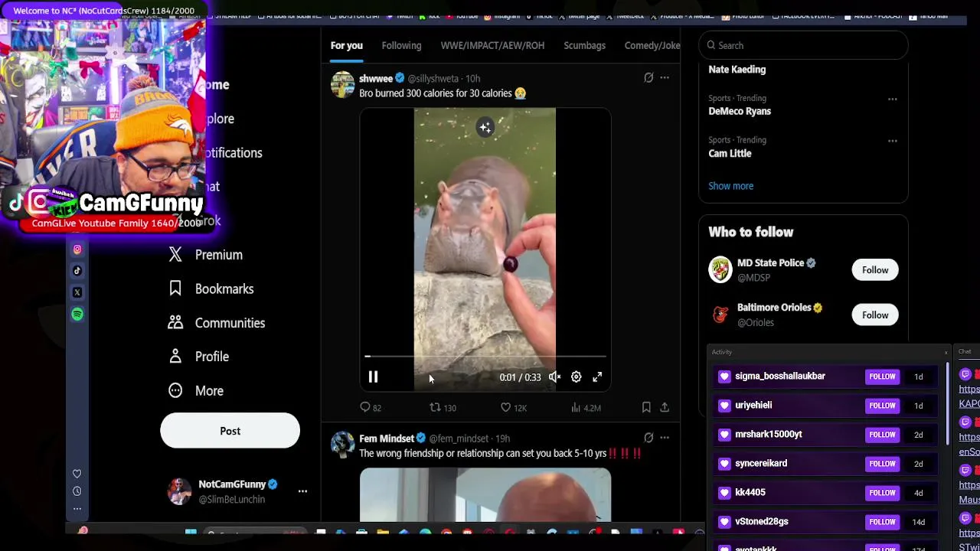Click TikTok icon in left strip
This screenshot has width=980, height=551.
pos(77,271)
